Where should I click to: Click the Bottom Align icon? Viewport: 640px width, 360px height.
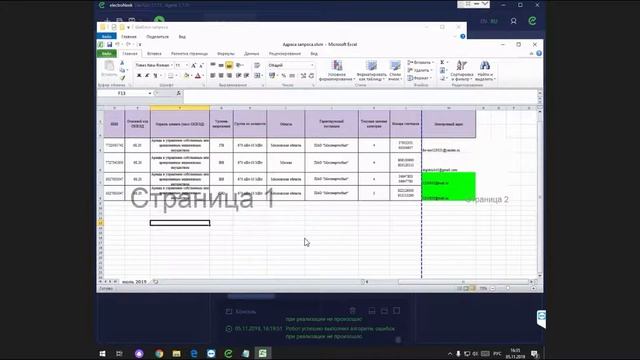[229, 65]
